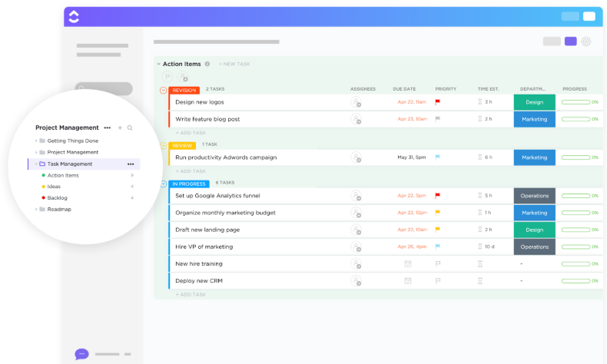Click assignee icon for Design new logos

tap(356, 102)
